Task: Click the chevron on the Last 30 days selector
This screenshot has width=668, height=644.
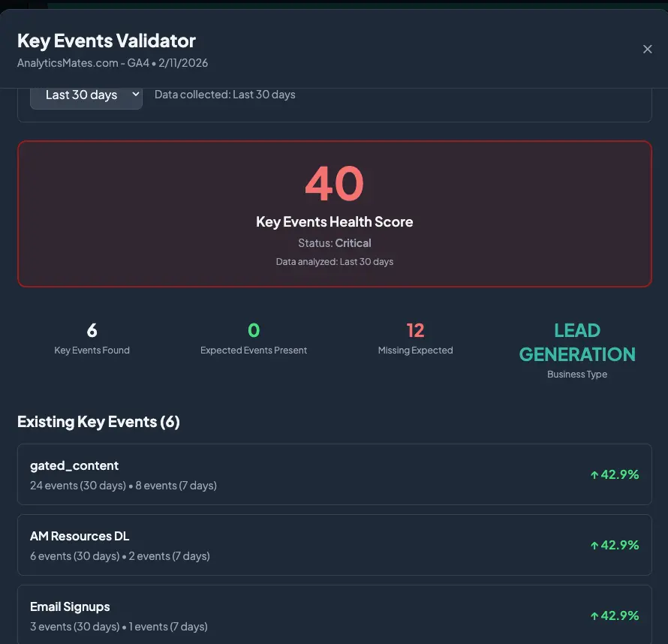Action: tap(135, 95)
